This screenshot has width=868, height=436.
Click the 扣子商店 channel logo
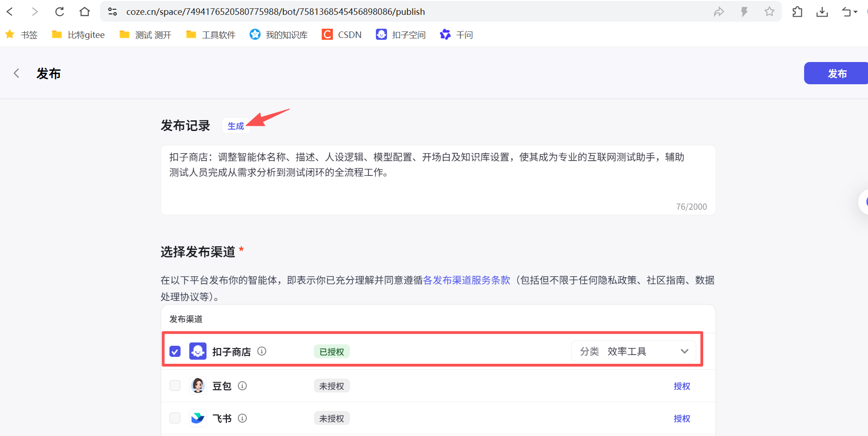click(198, 351)
